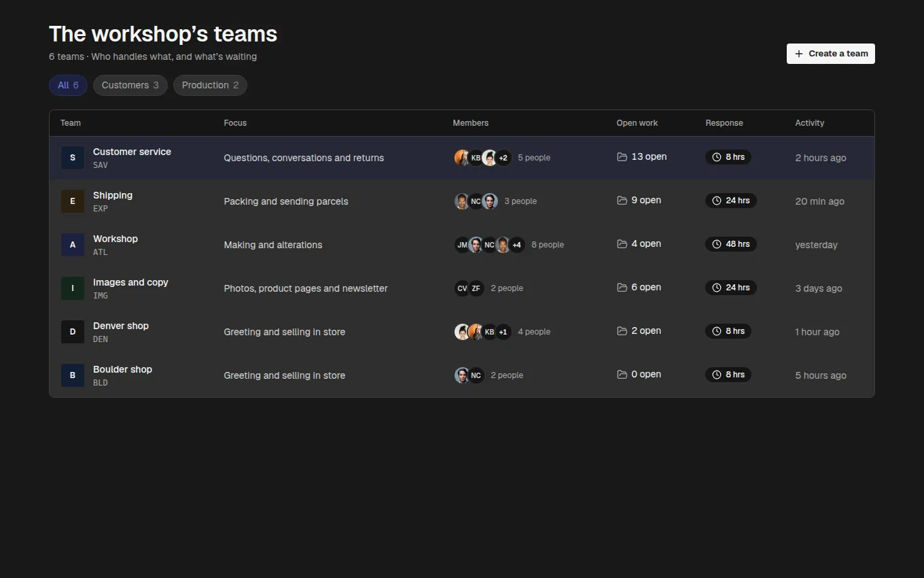Viewport: 924px width, 578px height.
Task: Click the +2 avatar overflow for Customer service
Action: point(503,158)
